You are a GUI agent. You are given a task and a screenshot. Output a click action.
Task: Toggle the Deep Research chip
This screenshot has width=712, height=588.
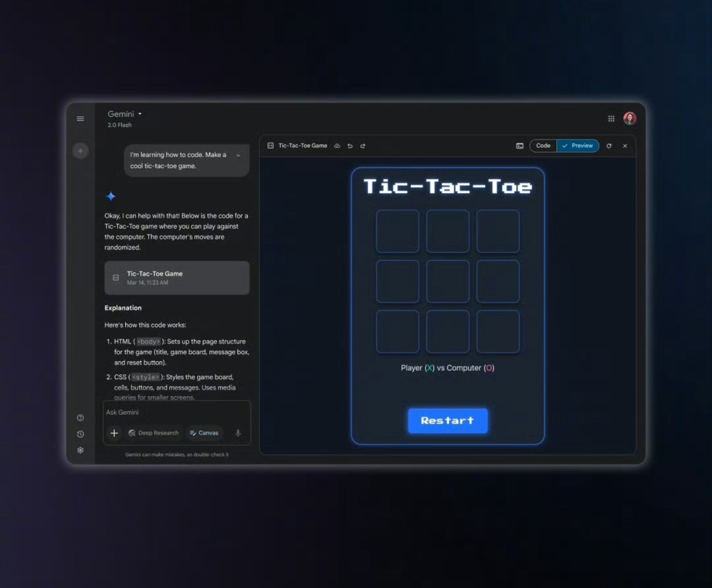point(153,433)
